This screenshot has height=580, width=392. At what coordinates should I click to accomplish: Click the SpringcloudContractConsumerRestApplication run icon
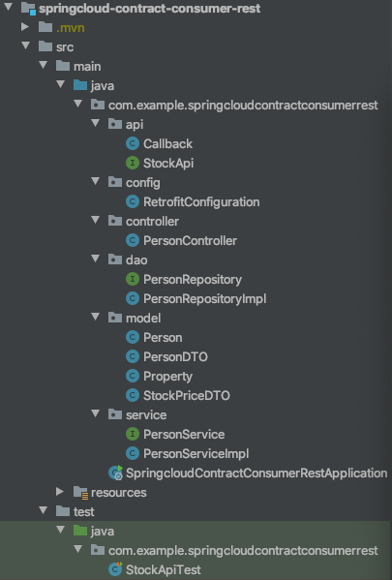tap(115, 473)
